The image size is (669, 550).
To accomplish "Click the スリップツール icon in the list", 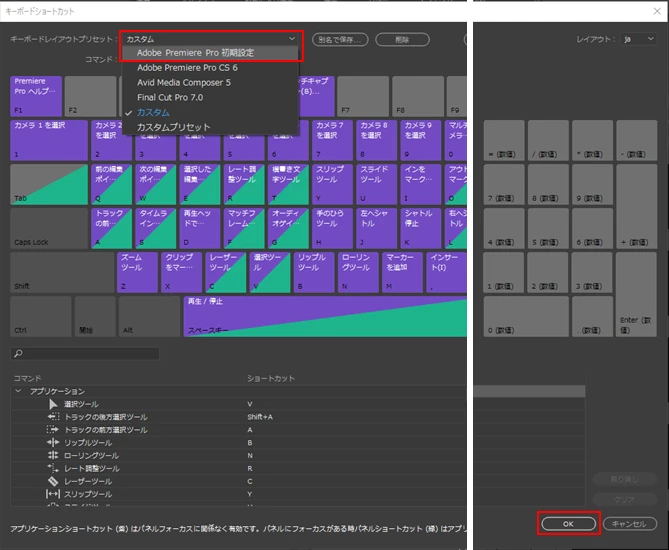I will [53, 494].
